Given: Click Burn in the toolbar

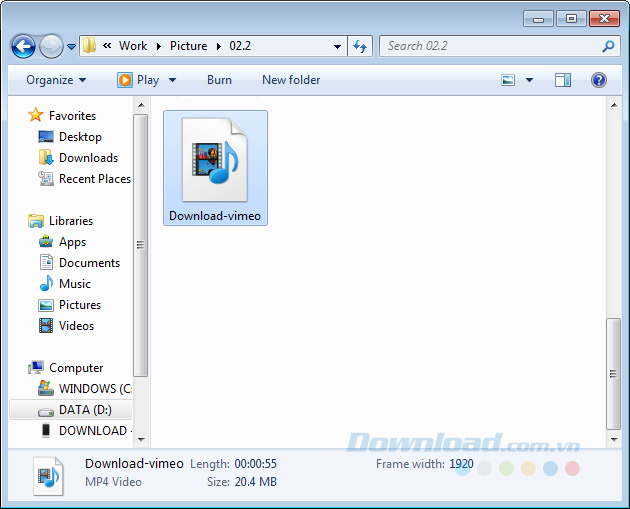Looking at the screenshot, I should [x=219, y=80].
